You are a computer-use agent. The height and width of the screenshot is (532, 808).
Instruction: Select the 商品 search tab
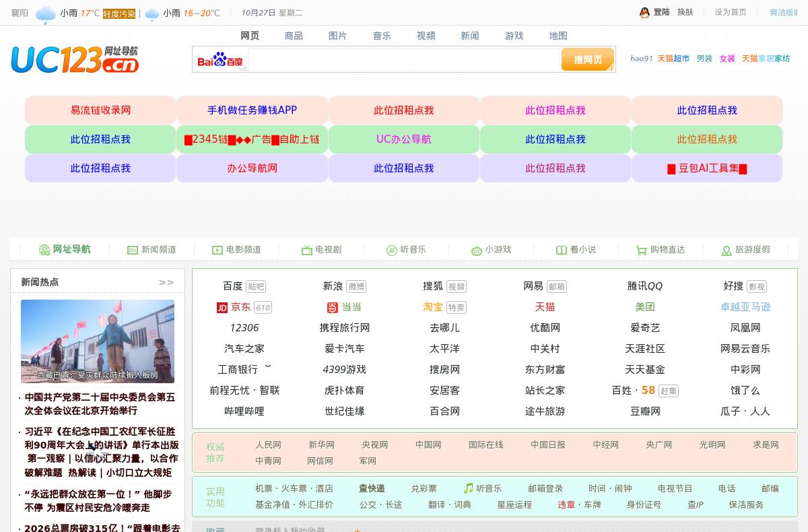294,36
